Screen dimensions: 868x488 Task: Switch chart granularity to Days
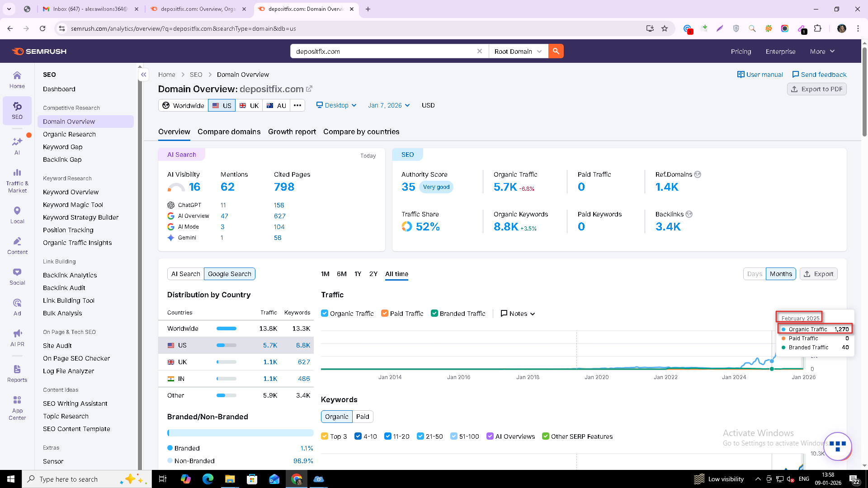click(x=755, y=274)
